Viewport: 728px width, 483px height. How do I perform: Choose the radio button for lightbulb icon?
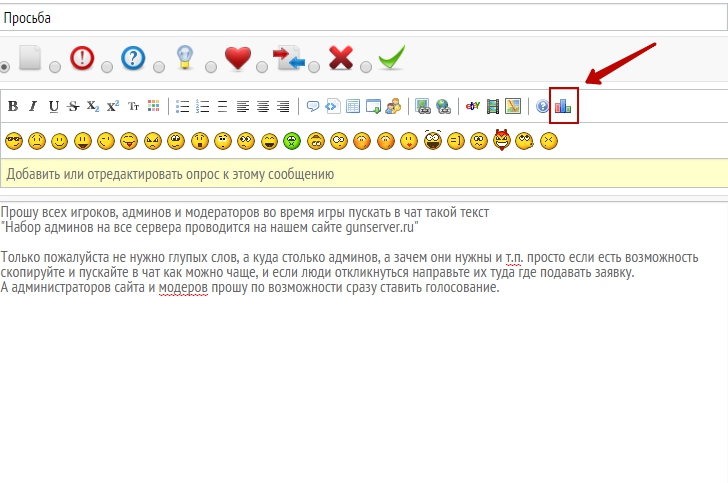point(159,67)
